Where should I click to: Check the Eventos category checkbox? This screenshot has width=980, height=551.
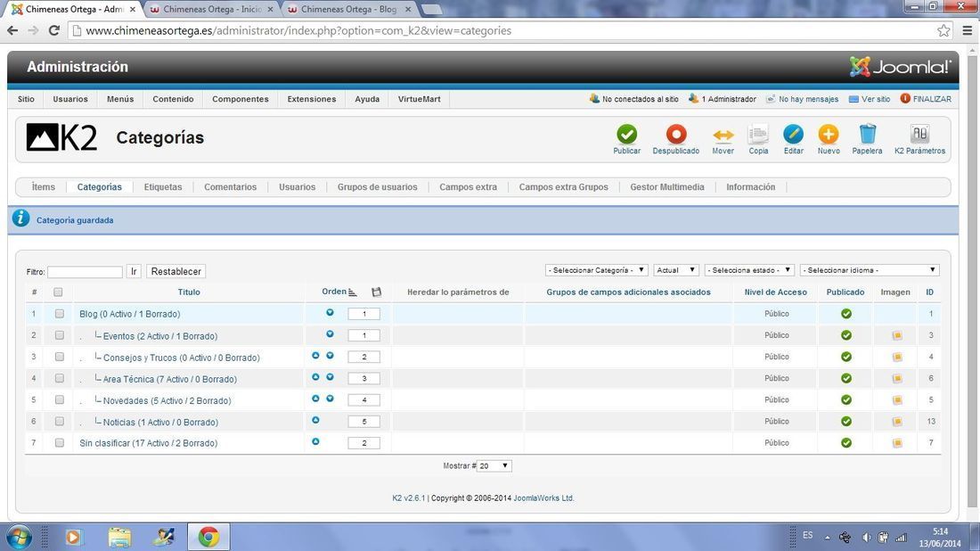pyautogui.click(x=60, y=335)
